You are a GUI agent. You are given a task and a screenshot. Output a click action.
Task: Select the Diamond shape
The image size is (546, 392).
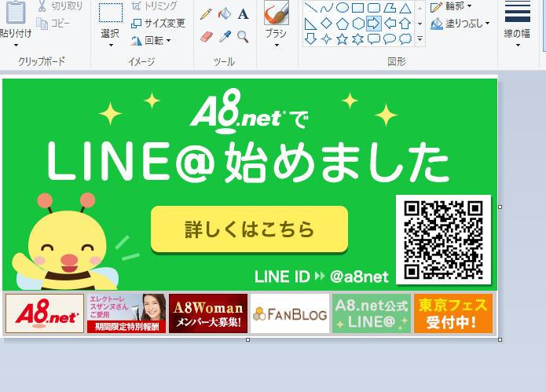326,24
